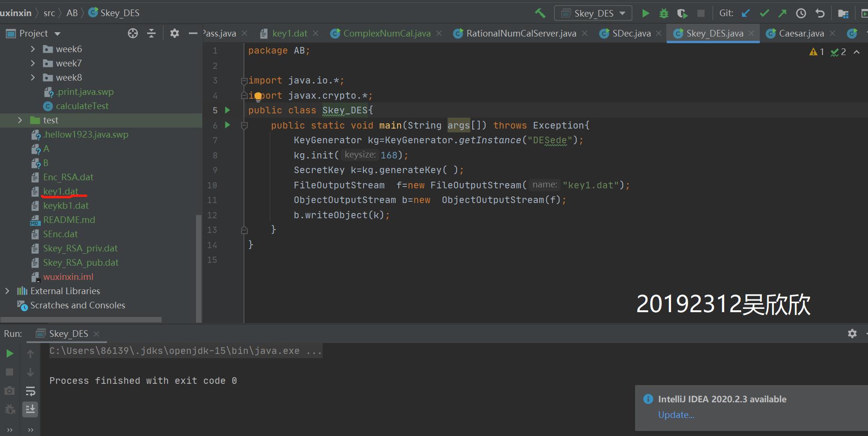Click src in breadcrumb path
The height and width of the screenshot is (436, 868).
(49, 13)
